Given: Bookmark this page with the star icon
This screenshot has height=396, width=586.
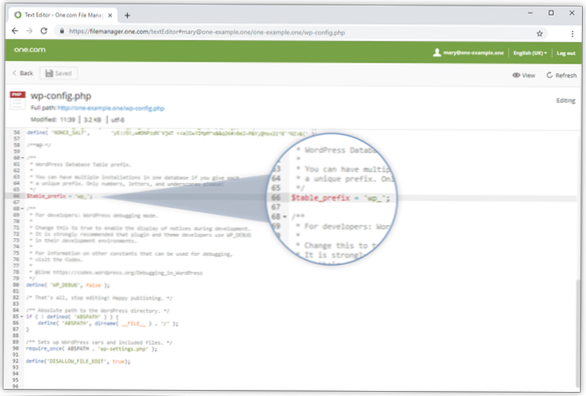Looking at the screenshot, I should (539, 34).
